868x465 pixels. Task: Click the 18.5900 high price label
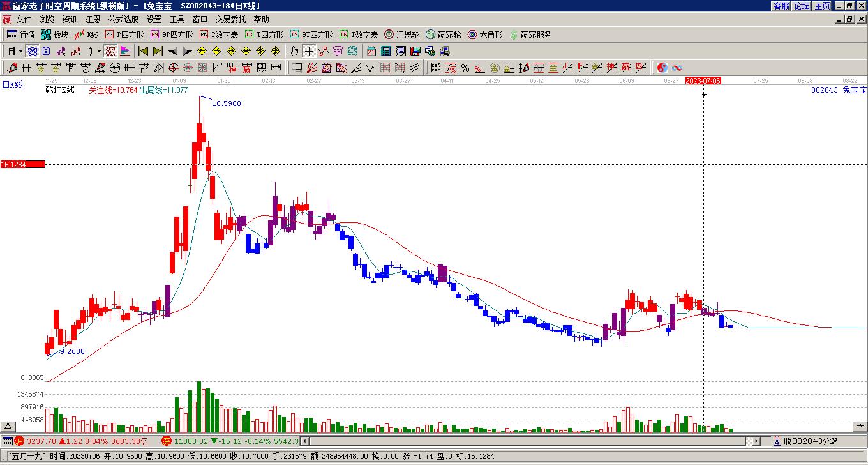coord(227,103)
